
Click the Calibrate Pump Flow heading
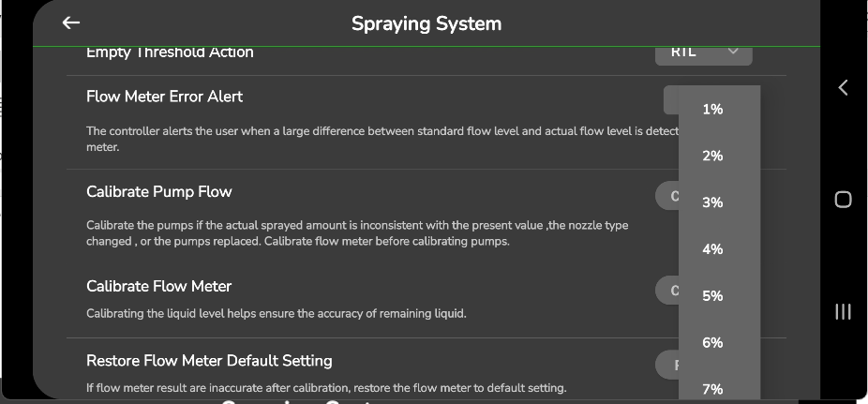click(158, 191)
